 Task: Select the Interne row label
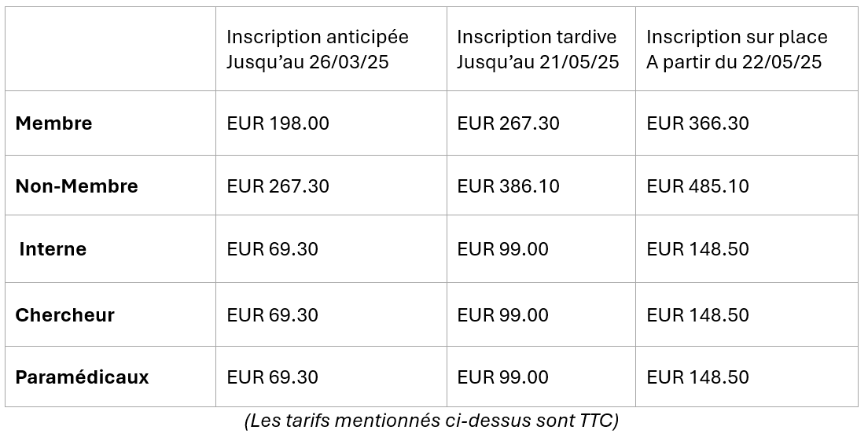tap(53, 249)
